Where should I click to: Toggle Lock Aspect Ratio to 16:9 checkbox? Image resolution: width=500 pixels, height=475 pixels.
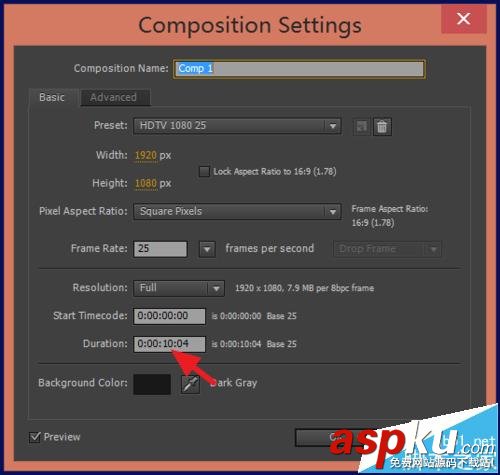(204, 172)
